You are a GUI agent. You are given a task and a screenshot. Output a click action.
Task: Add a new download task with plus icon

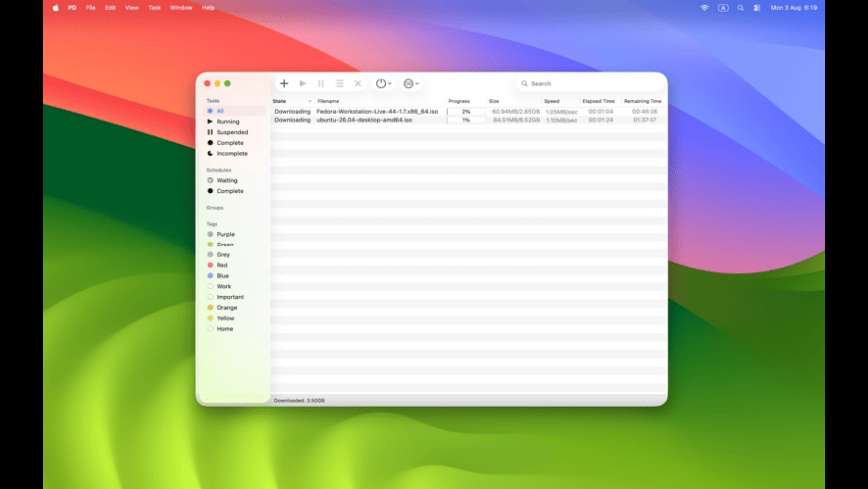tap(284, 83)
